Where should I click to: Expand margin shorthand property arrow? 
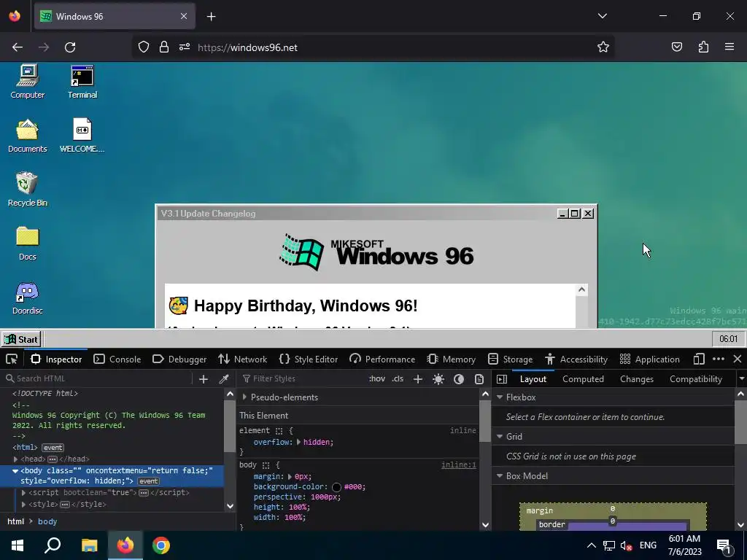[290, 477]
